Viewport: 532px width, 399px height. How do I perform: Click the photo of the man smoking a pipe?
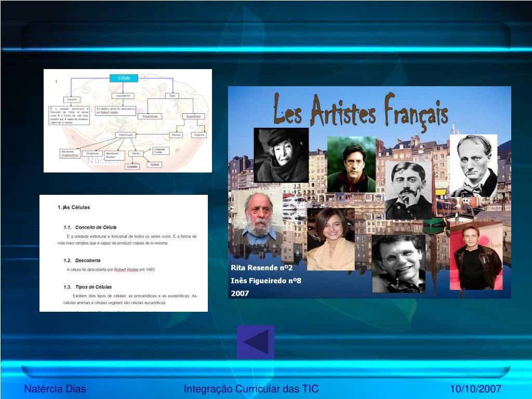point(398,263)
